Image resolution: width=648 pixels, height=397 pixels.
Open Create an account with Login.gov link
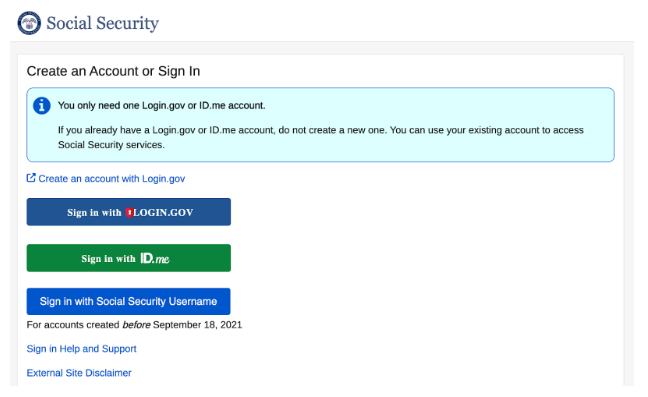point(112,178)
